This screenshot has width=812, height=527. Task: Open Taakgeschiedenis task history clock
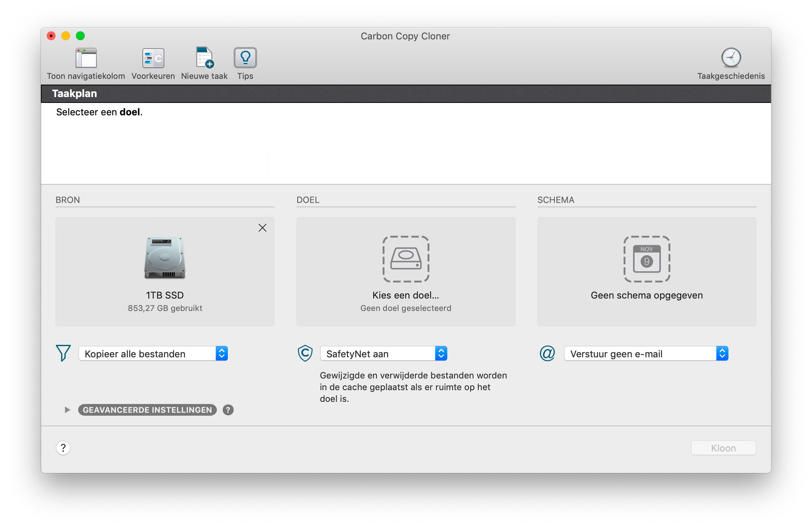pyautogui.click(x=731, y=64)
